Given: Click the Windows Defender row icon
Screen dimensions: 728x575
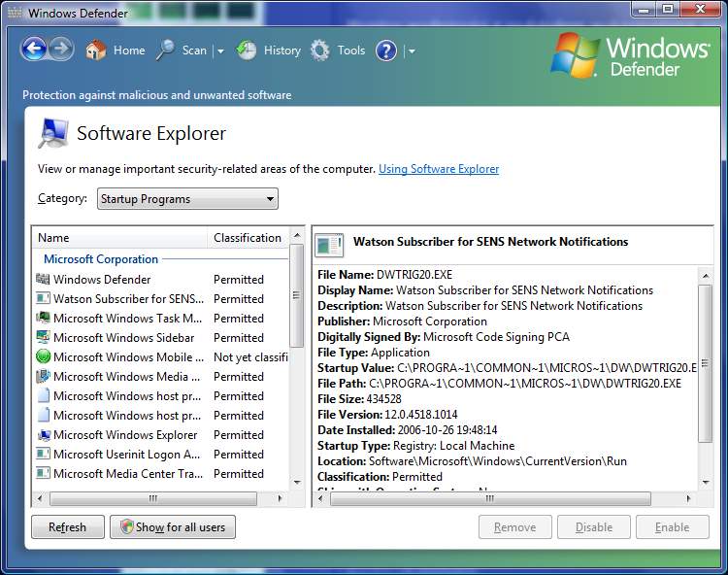Looking at the screenshot, I should coord(43,279).
